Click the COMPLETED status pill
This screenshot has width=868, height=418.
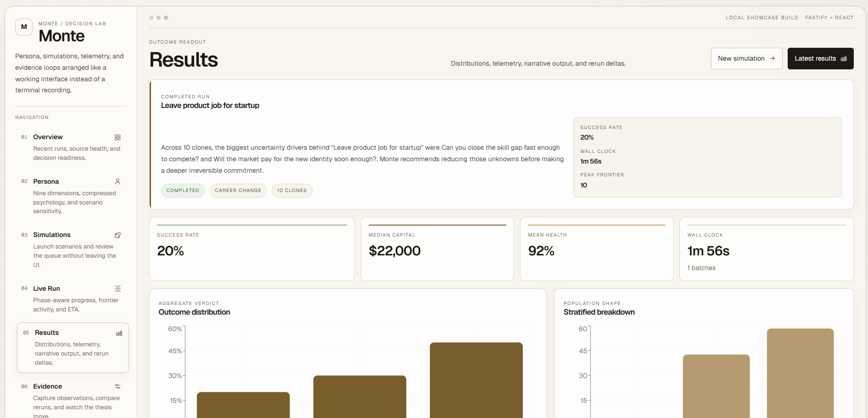pyautogui.click(x=183, y=191)
